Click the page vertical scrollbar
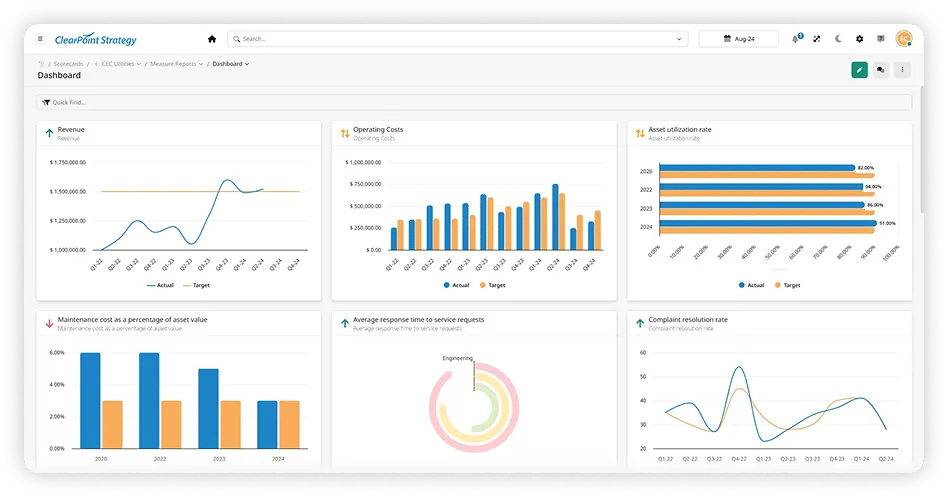The width and height of the screenshot is (948, 497). pos(921,149)
